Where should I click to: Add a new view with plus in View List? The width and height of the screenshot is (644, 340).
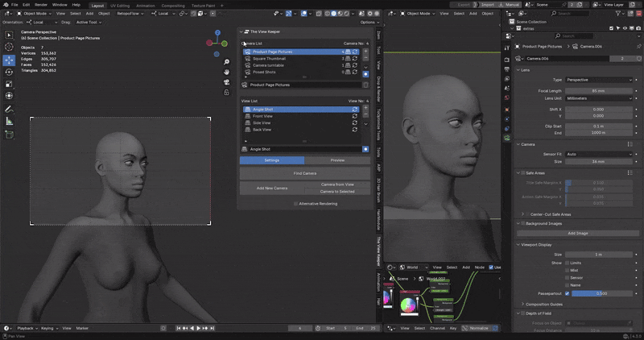[x=365, y=108]
